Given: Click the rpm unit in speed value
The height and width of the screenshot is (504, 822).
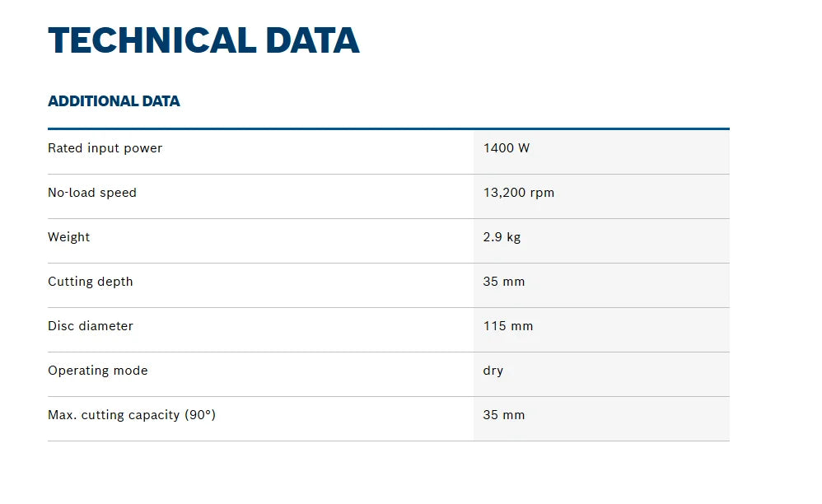Looking at the screenshot, I should 542,194.
